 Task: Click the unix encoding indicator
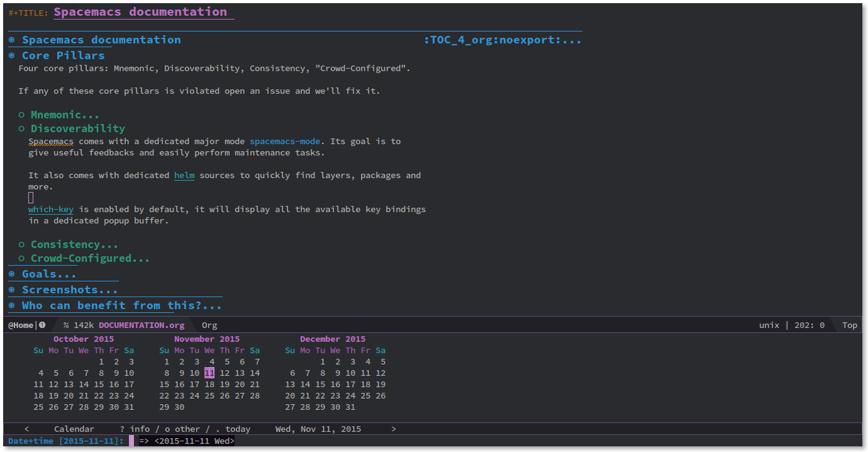click(769, 325)
